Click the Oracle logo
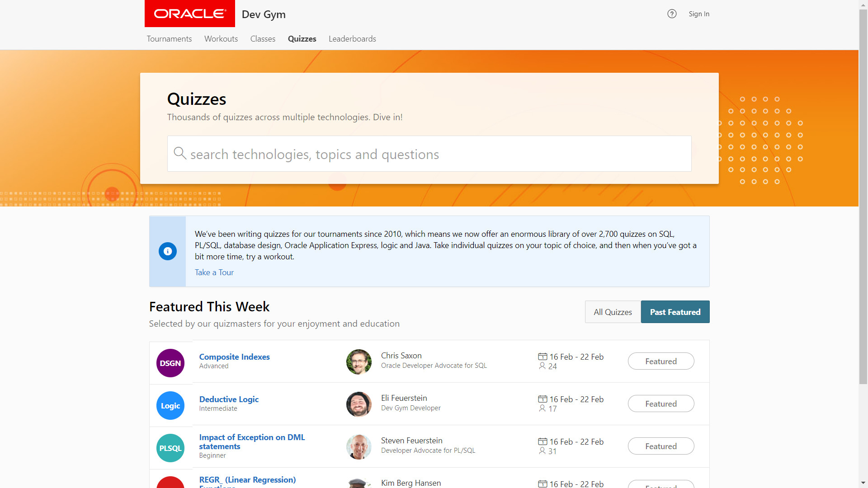Image resolution: width=868 pixels, height=488 pixels. (189, 14)
